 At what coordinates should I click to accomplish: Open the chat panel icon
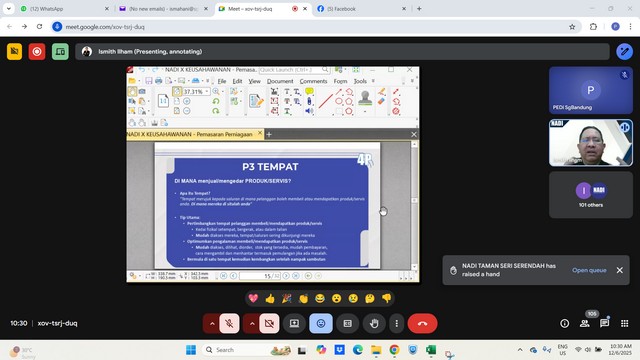tap(604, 323)
